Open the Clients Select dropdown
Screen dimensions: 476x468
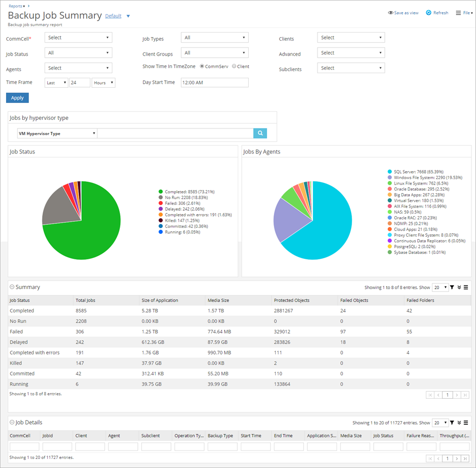(x=351, y=37)
